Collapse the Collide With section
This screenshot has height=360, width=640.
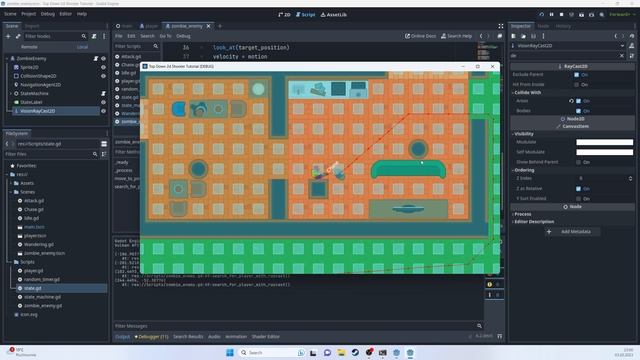coord(527,93)
